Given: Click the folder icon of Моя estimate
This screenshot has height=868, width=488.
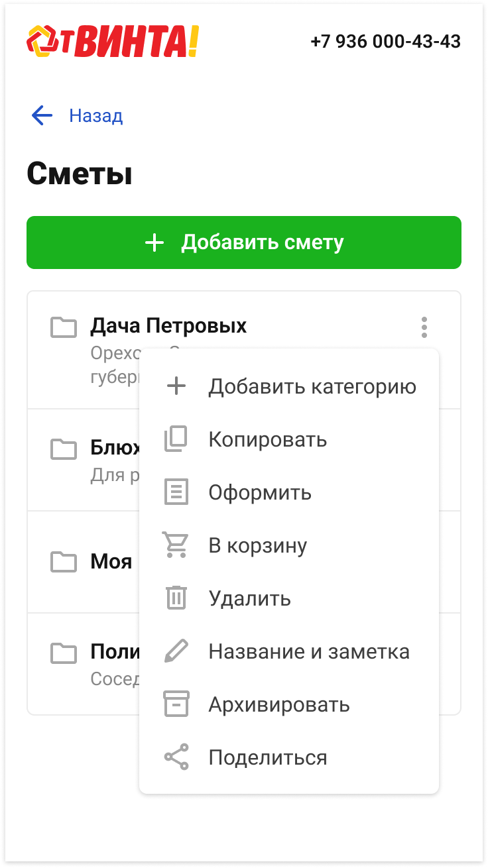Looking at the screenshot, I should [x=64, y=562].
